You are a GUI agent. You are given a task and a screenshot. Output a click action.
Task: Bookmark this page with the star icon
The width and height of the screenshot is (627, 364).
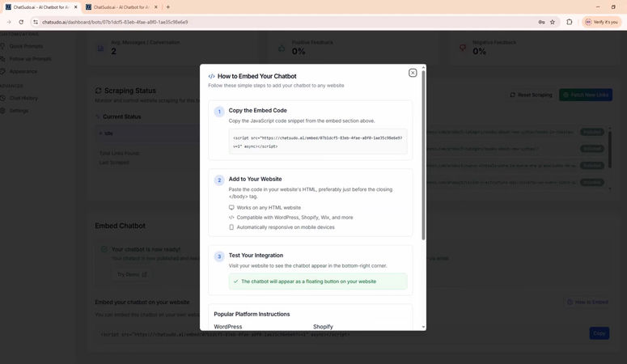553,22
